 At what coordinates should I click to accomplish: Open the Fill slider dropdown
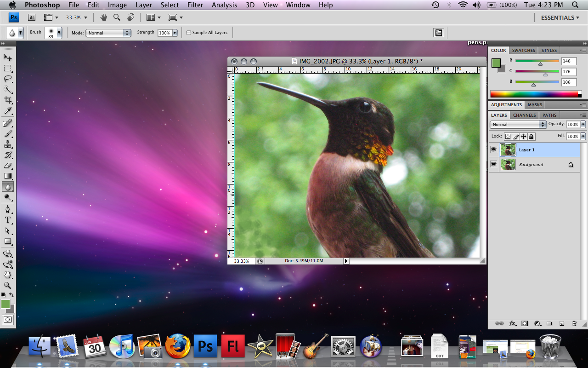(583, 137)
